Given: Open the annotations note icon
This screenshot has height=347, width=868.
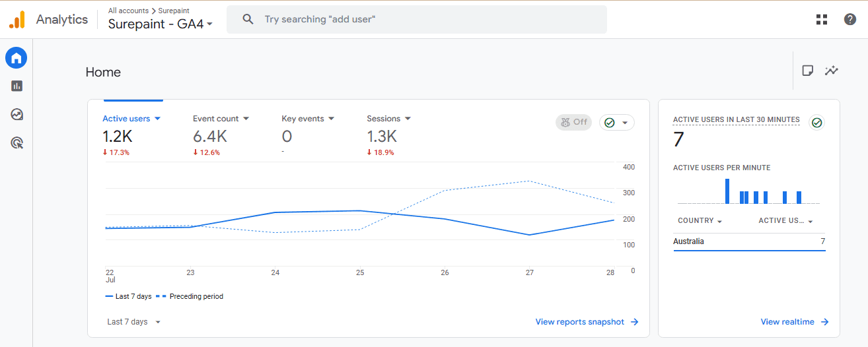Looking at the screenshot, I should [807, 71].
